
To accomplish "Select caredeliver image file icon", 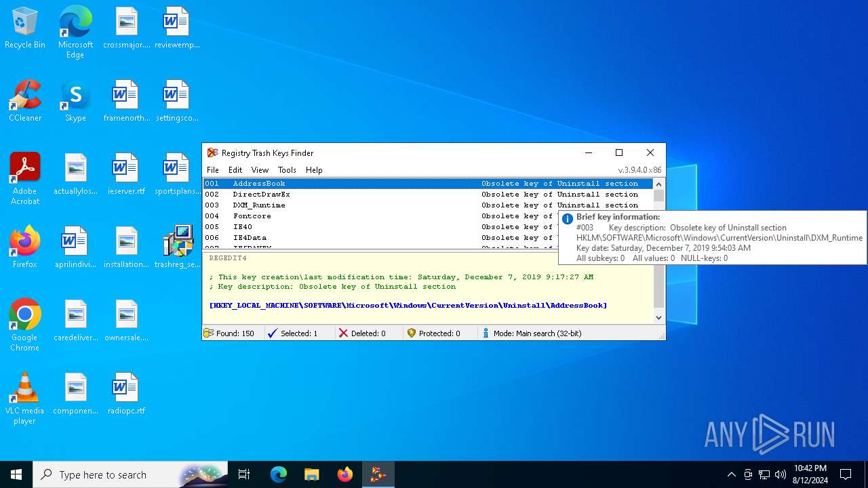I will (75, 321).
